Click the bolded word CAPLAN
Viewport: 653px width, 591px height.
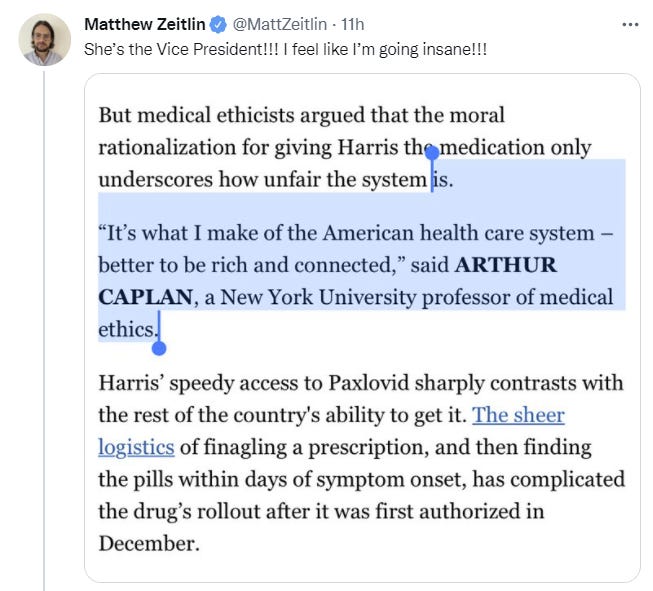141,297
